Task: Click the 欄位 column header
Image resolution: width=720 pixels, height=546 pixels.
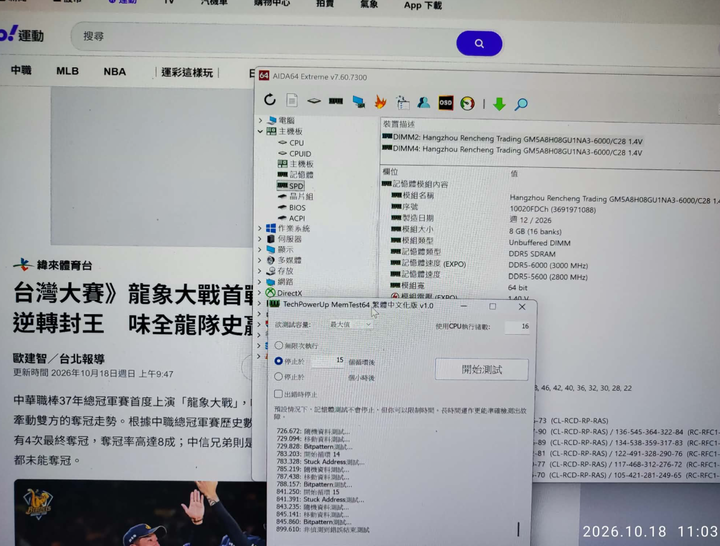Action: [x=390, y=172]
